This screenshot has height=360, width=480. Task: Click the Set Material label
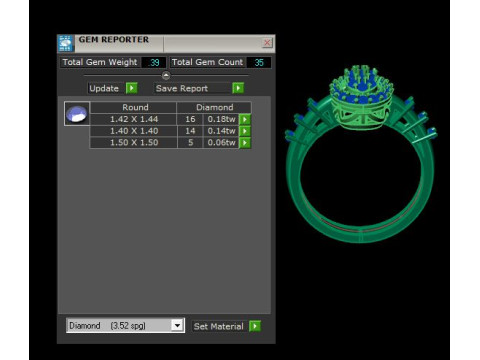(x=219, y=326)
